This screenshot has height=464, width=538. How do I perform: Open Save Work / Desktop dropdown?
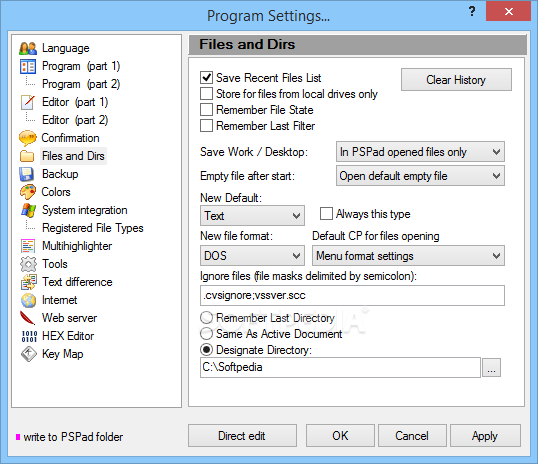pyautogui.click(x=420, y=152)
